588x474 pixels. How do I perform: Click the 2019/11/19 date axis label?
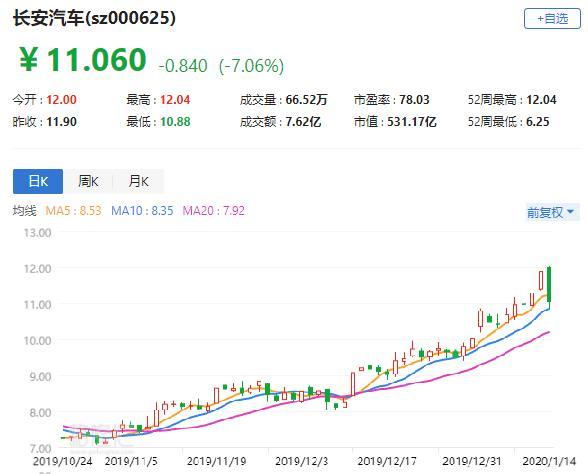point(216,461)
